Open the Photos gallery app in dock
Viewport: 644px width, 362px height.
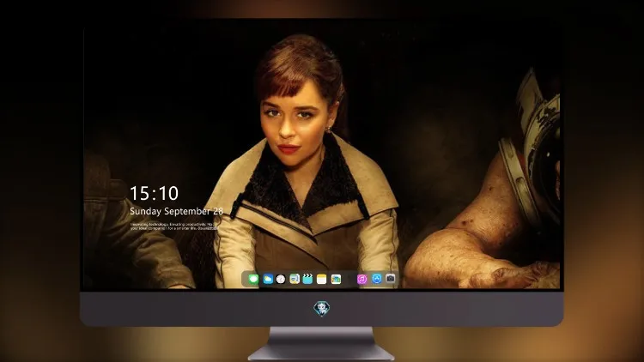point(336,279)
